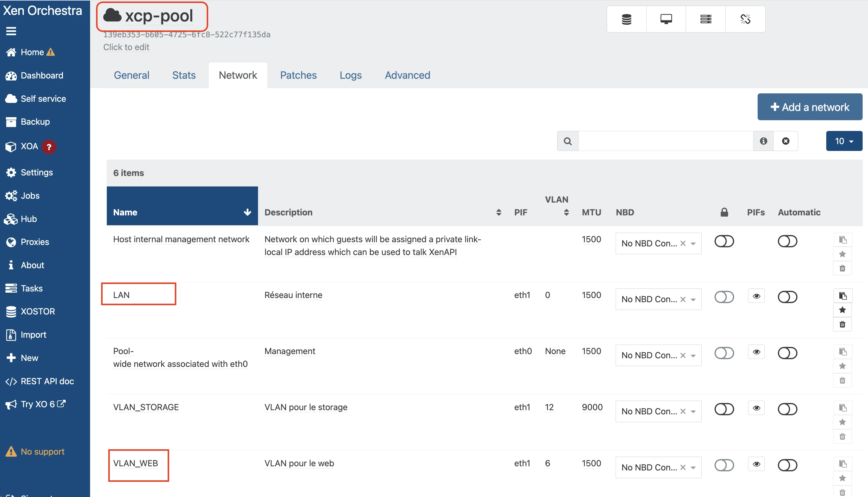Viewport: 868px width, 497px height.
Task: Open REST API doc link
Action: (x=40, y=381)
